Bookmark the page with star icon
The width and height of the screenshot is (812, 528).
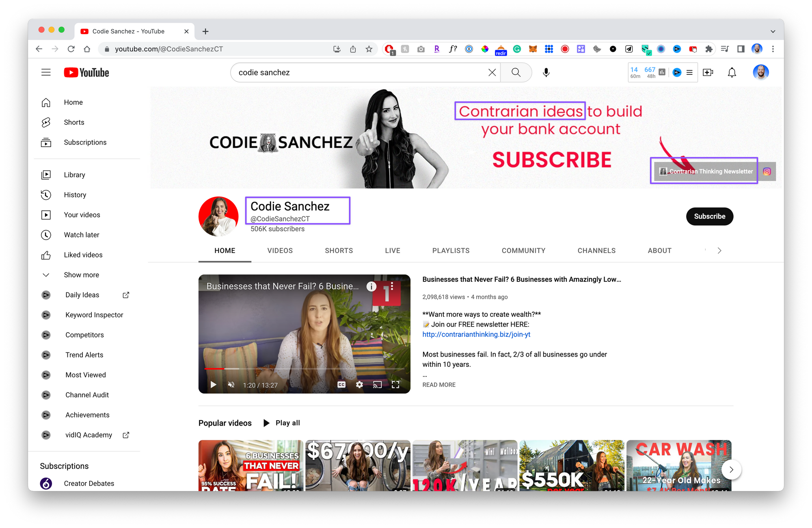[x=369, y=49]
